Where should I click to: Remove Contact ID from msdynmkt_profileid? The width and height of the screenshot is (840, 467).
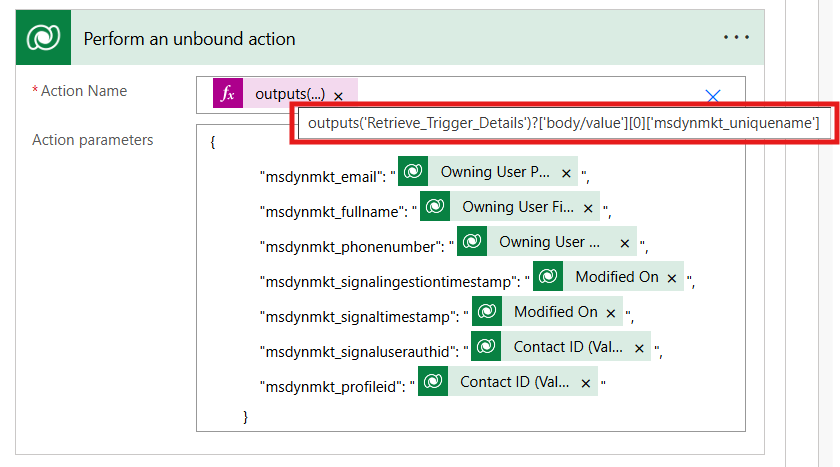[586, 383]
